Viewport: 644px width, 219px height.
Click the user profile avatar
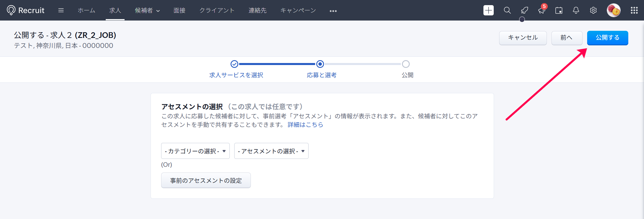coord(613,10)
